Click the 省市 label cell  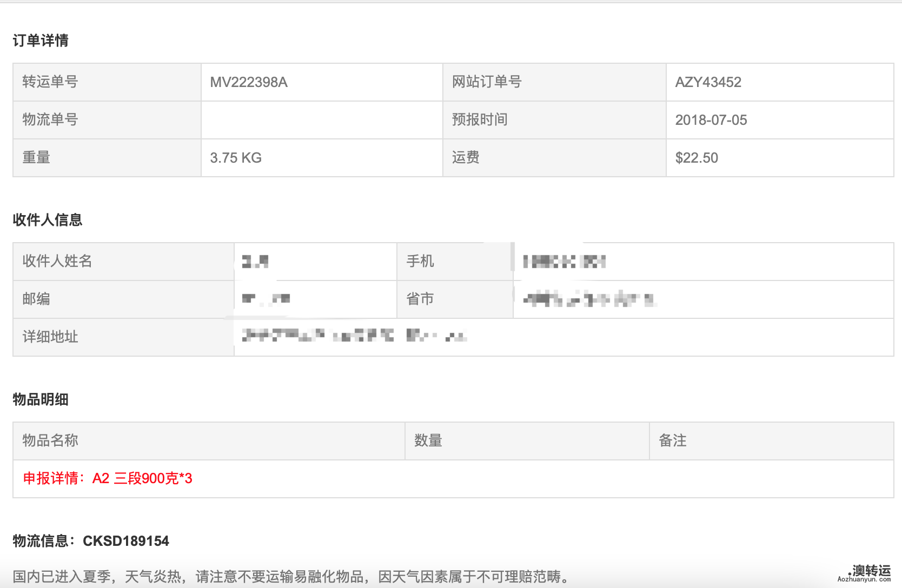[x=455, y=299]
